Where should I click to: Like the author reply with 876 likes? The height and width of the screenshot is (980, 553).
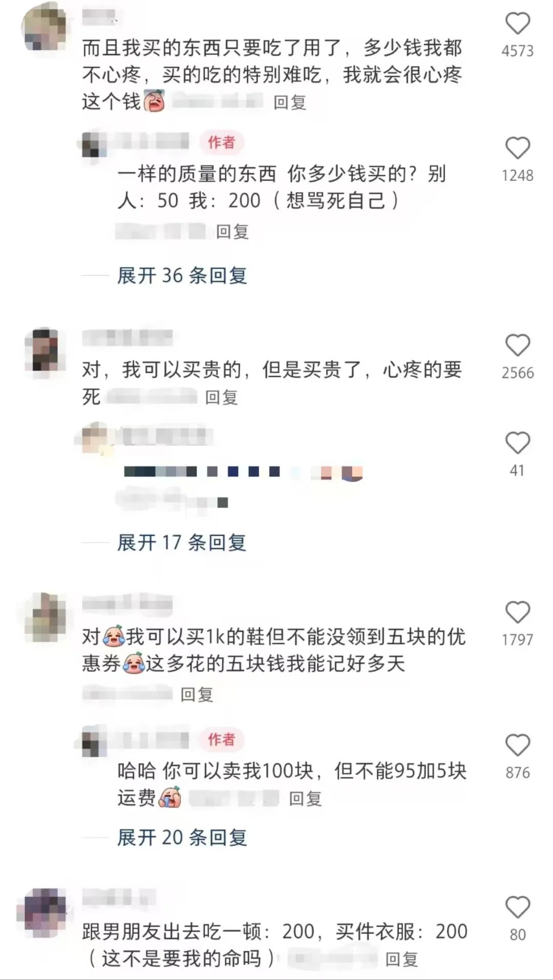point(517,745)
